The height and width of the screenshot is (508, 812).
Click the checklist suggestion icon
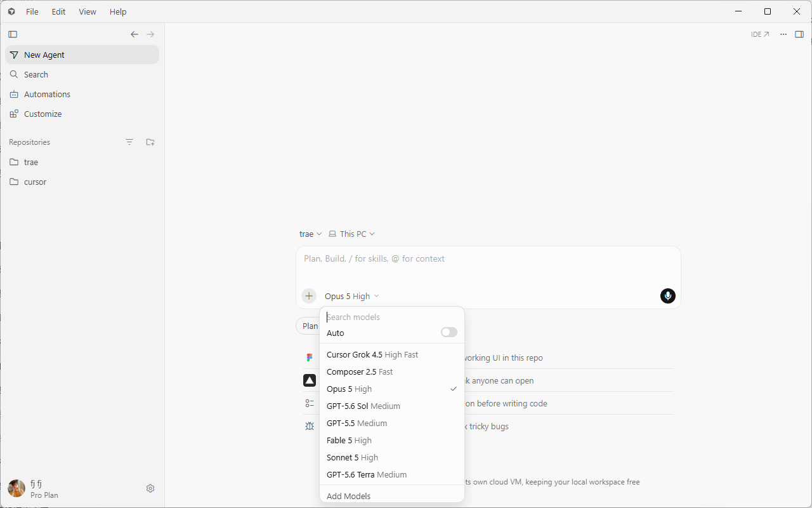coord(310,404)
